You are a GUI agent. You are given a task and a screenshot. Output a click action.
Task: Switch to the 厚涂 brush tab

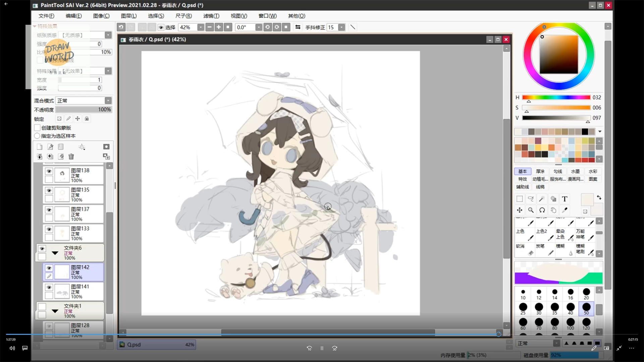point(540,171)
